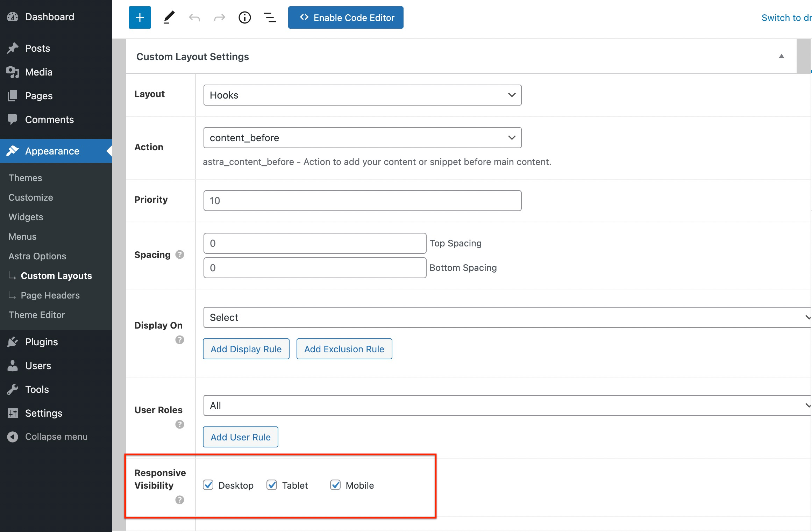Toggle the Desktop visibility checkbox
Viewport: 812px width, 532px height.
click(x=208, y=485)
